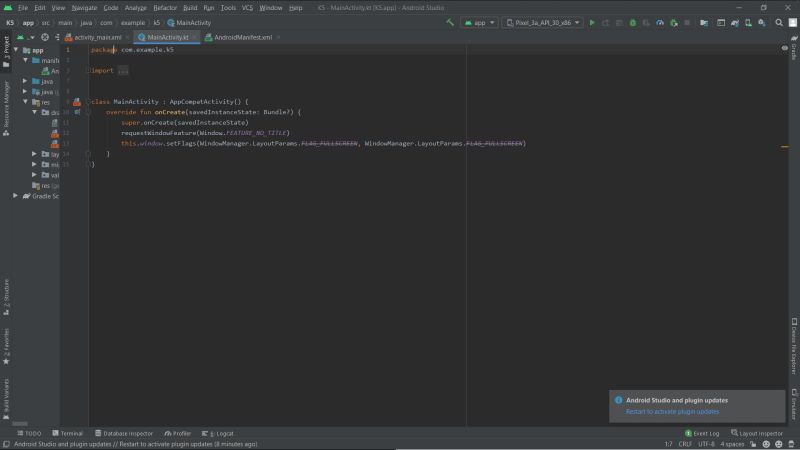Screen dimensions: 800x450
Task: Open the Pixel_3a_API_30_x86 device dropdown
Action: 543,22
